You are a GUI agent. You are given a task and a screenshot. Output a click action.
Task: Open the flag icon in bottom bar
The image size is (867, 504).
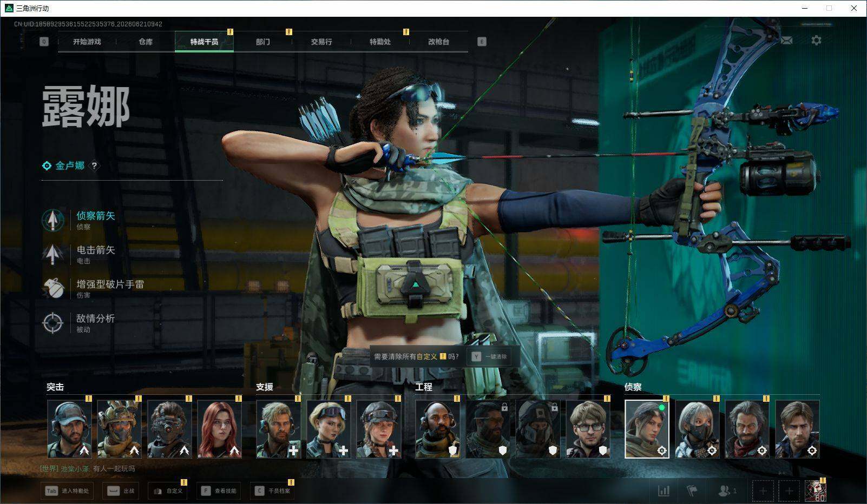(692, 490)
